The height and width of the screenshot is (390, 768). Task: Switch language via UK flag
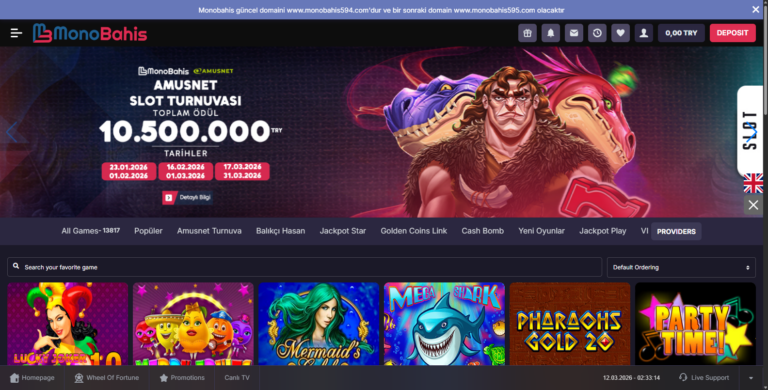pyautogui.click(x=753, y=183)
